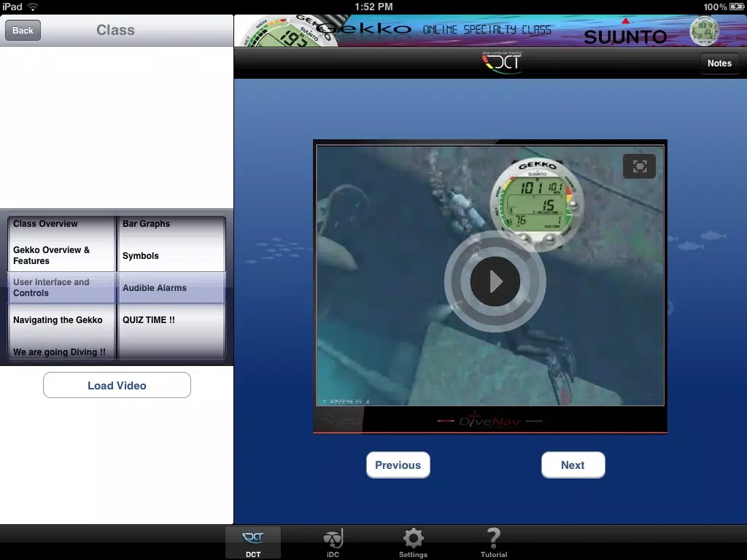The width and height of the screenshot is (747, 560).
Task: Select Bar Graphs topic
Action: point(146,224)
